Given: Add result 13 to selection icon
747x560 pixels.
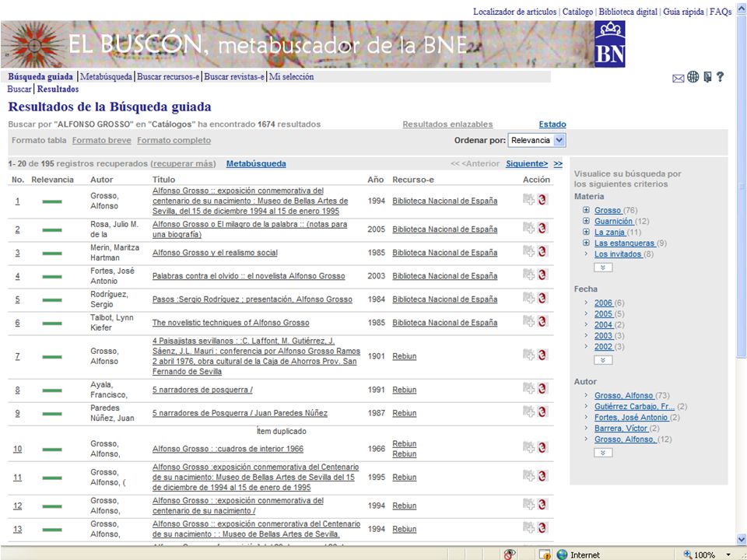Looking at the screenshot, I should [528, 528].
